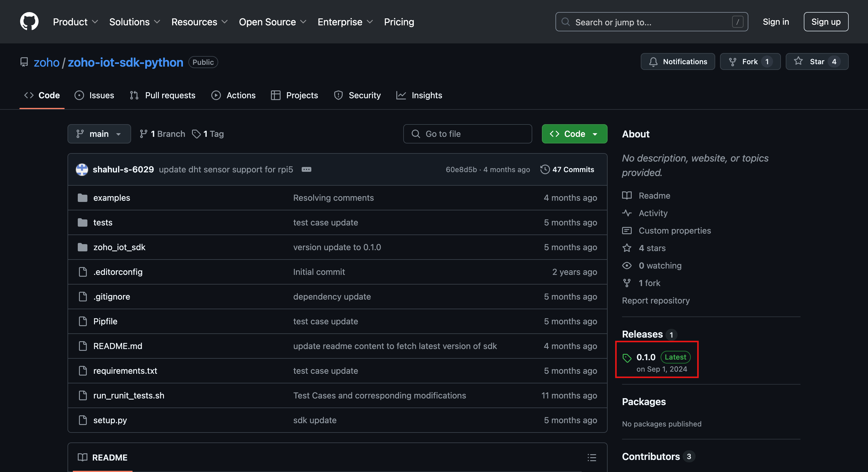Expand the green Code dropdown

click(x=574, y=134)
